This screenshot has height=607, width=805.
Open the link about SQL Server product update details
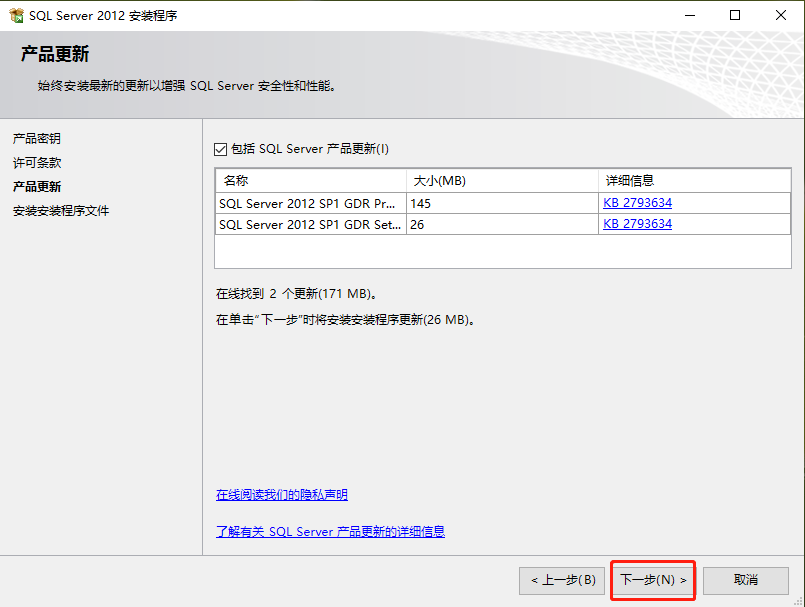point(330,532)
